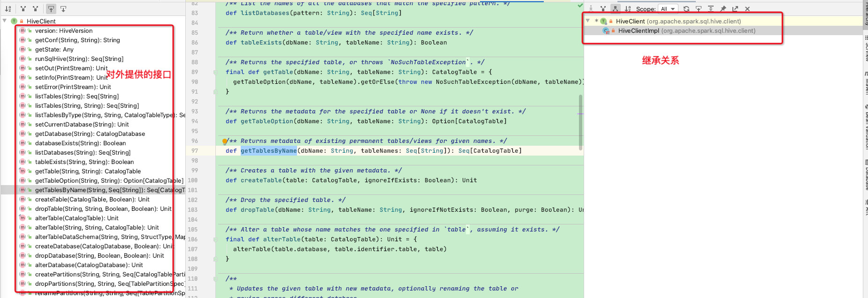Open the Scope dropdown set to All

pos(668,9)
